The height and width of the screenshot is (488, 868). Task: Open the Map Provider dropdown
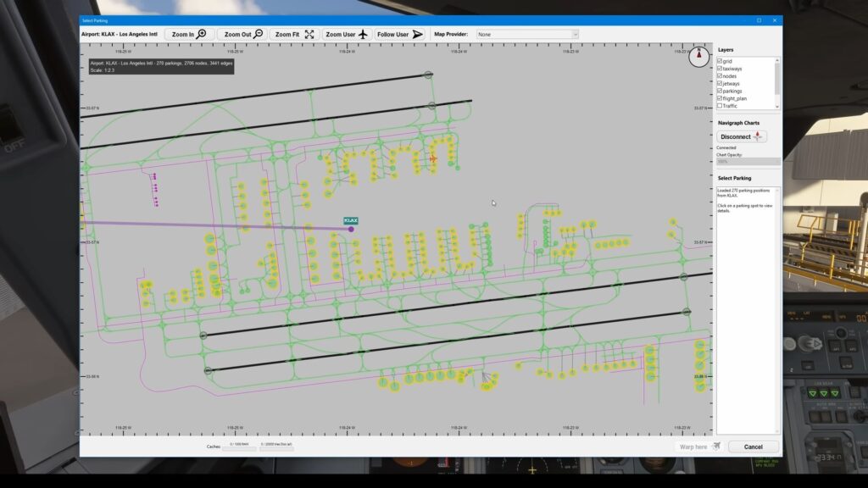tap(527, 35)
